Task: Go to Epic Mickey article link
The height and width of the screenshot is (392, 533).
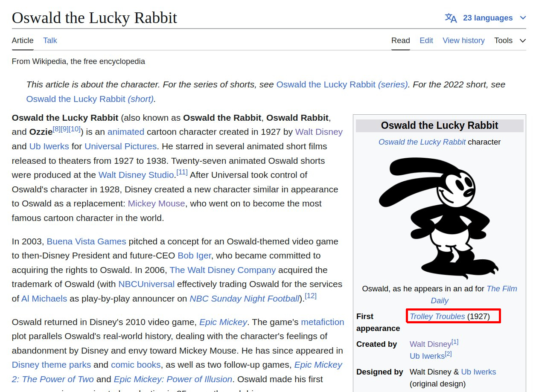Action: [x=223, y=322]
